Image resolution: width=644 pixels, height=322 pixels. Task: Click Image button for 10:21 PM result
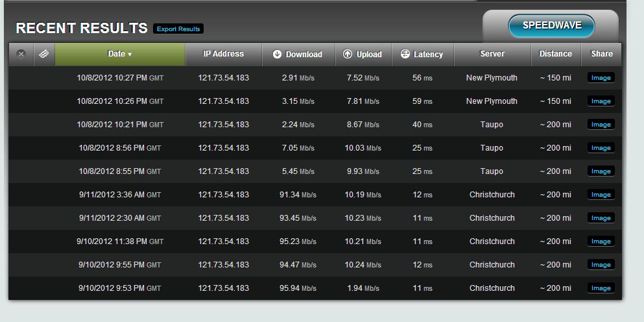pyautogui.click(x=601, y=125)
